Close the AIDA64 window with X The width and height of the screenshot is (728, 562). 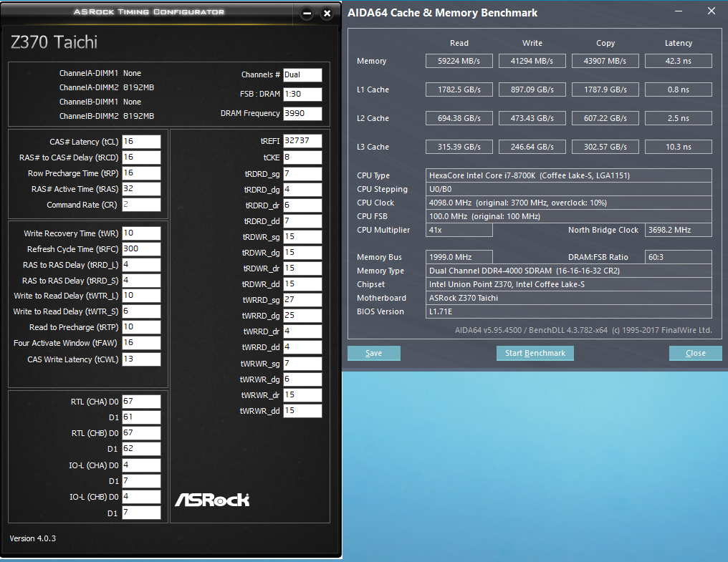pos(712,11)
